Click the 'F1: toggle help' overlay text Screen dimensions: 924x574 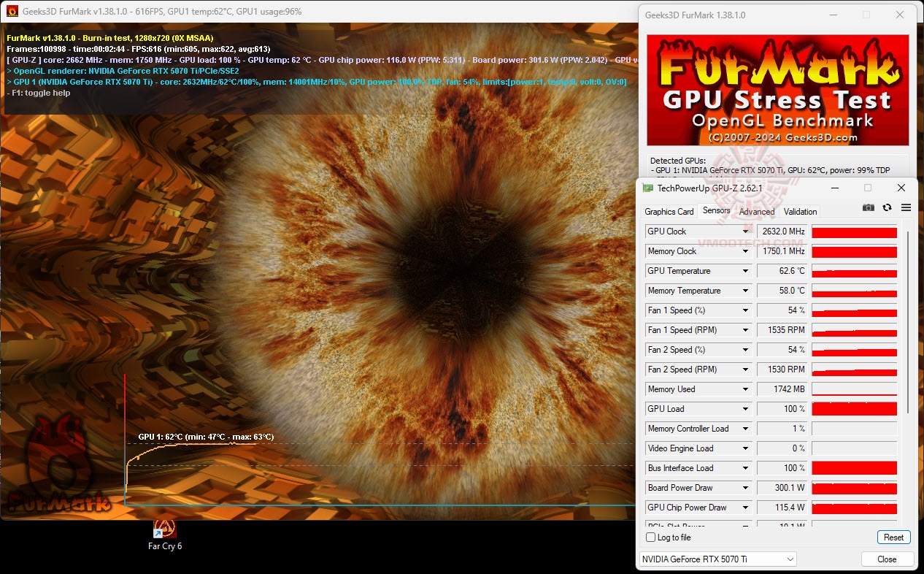click(39, 93)
